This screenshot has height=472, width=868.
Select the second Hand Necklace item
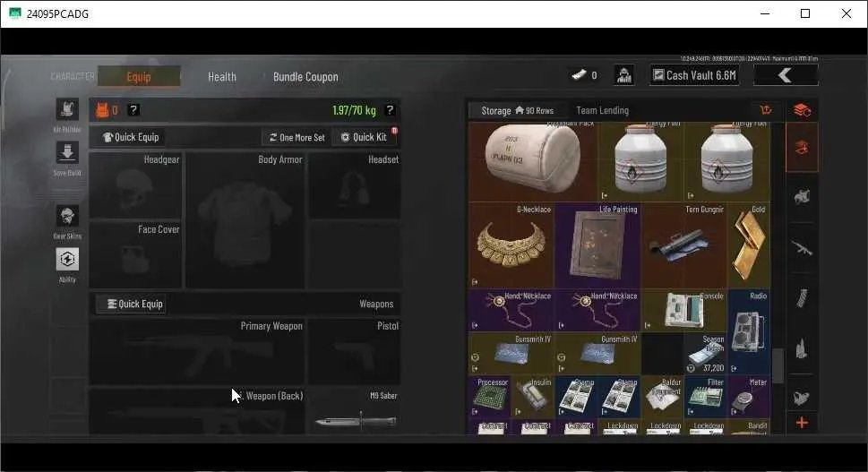597,311
